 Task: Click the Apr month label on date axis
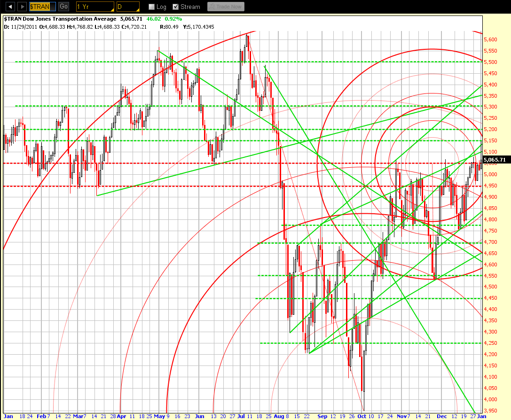(x=121, y=416)
